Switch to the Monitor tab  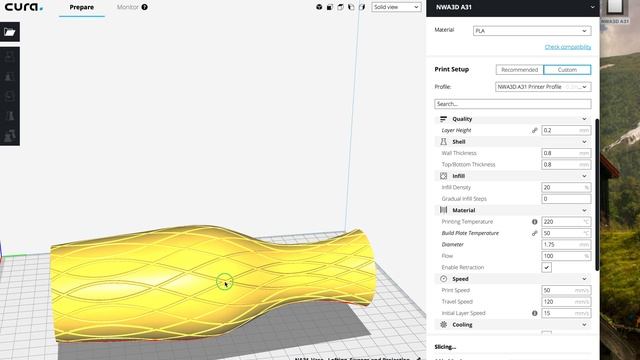pyautogui.click(x=127, y=7)
